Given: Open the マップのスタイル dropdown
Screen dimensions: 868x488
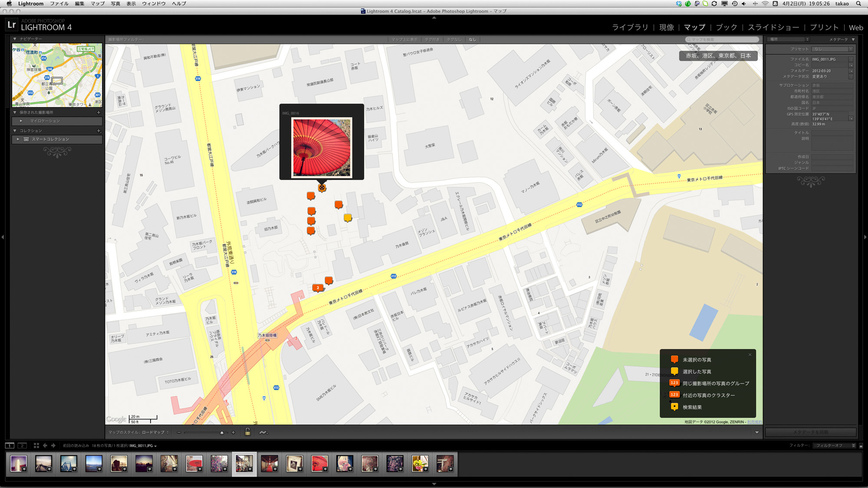Looking at the screenshot, I should click(x=155, y=432).
